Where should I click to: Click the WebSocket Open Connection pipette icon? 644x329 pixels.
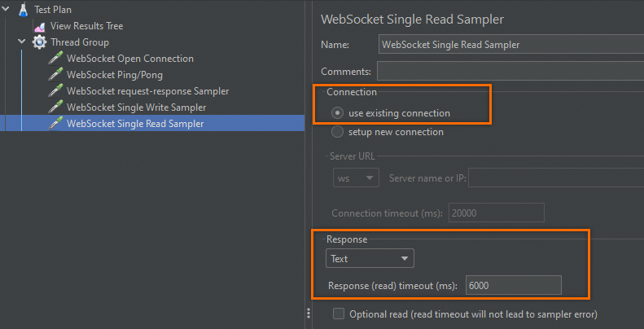click(55, 59)
